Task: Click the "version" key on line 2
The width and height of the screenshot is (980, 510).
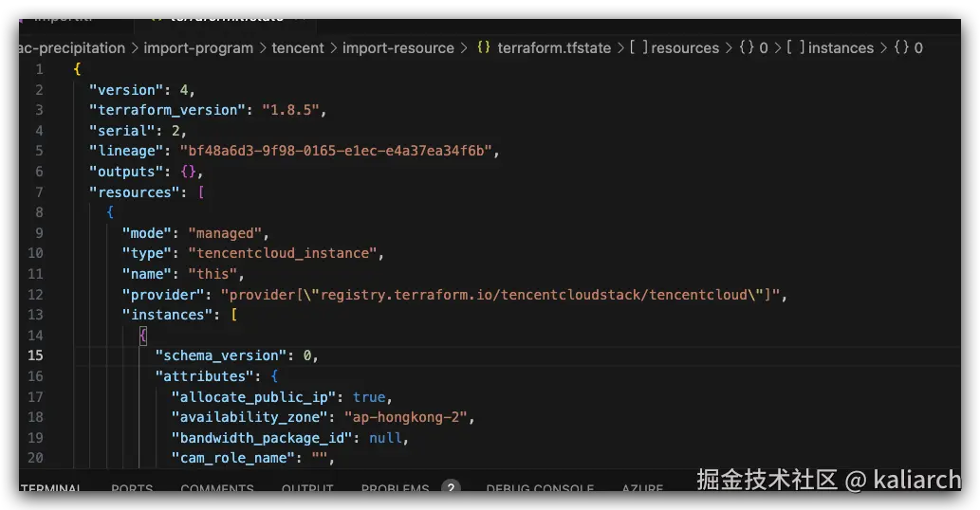Action: [x=126, y=90]
